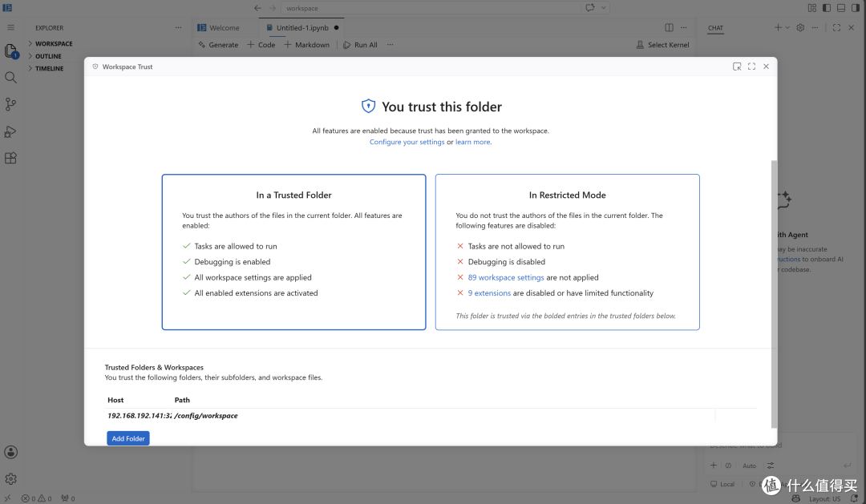The image size is (866, 504).
Task: Click the Add Folder button
Action: pyautogui.click(x=128, y=438)
